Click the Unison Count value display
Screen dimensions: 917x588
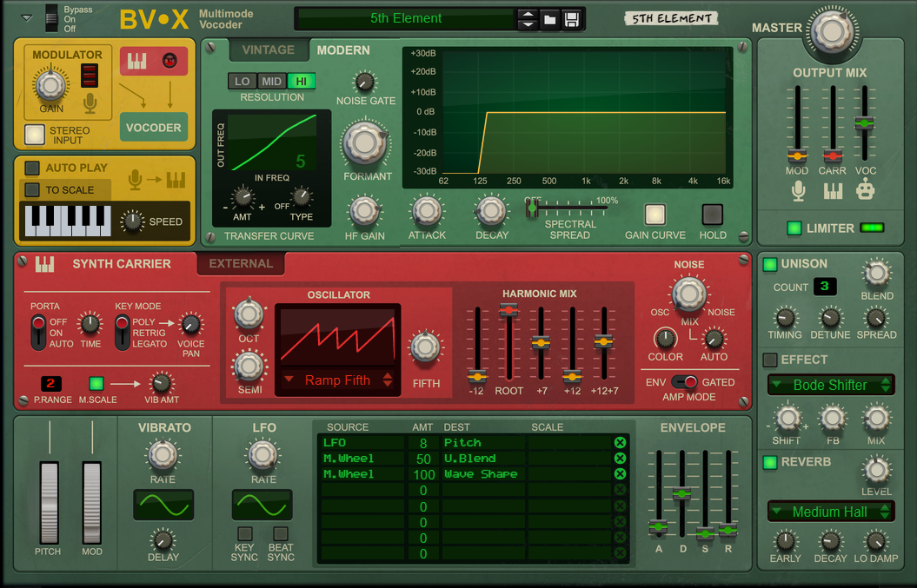click(x=825, y=287)
